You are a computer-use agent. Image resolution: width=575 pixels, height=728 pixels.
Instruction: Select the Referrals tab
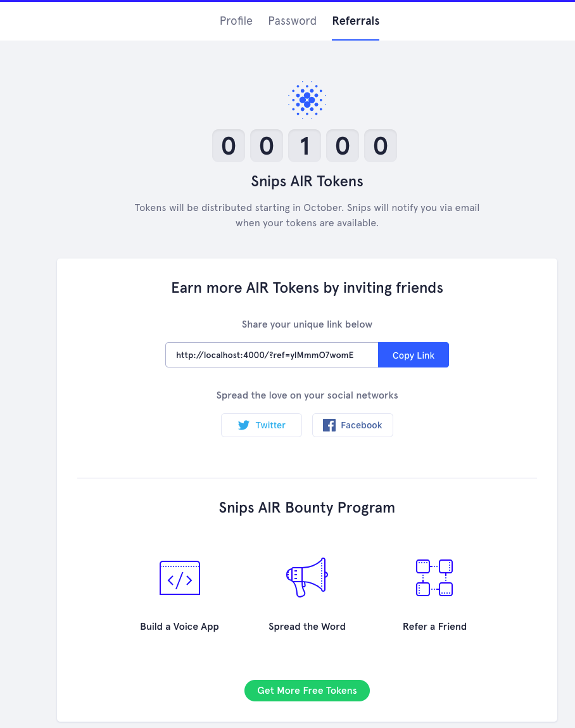(x=356, y=21)
